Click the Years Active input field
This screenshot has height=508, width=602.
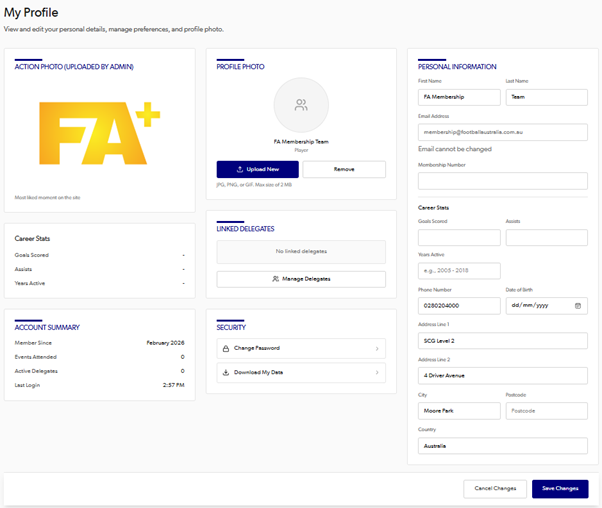coord(459,271)
